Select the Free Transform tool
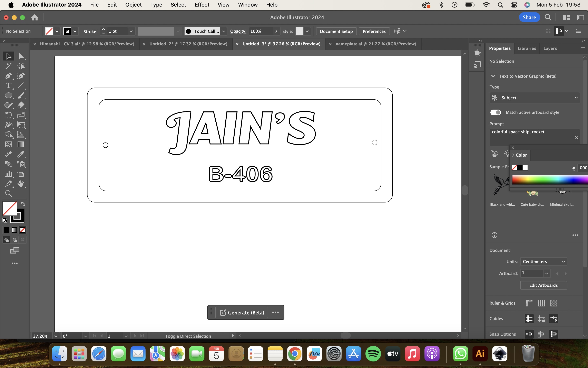The image size is (588, 368). (21, 125)
